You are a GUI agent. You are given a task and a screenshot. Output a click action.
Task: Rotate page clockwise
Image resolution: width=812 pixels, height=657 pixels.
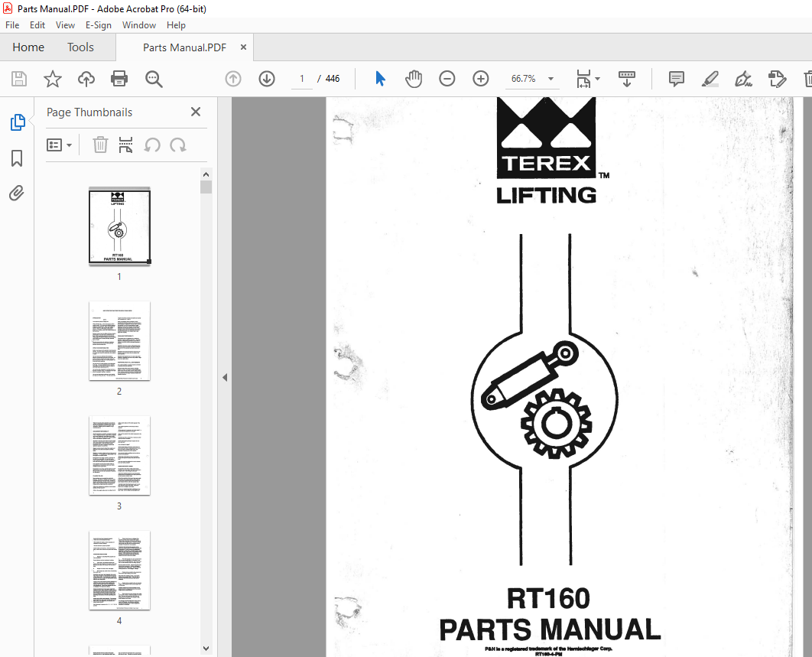click(178, 145)
